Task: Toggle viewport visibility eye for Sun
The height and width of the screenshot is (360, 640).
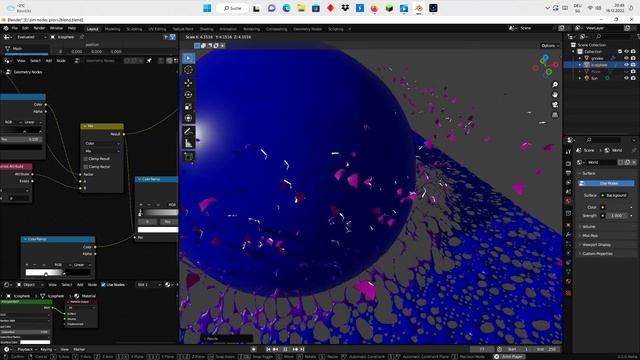Action: pyautogui.click(x=626, y=78)
